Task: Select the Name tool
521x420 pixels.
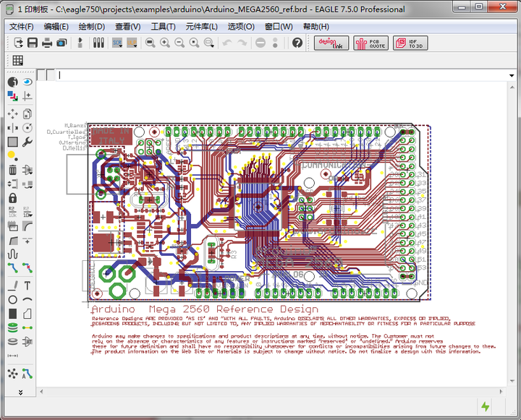Action: coord(12,212)
